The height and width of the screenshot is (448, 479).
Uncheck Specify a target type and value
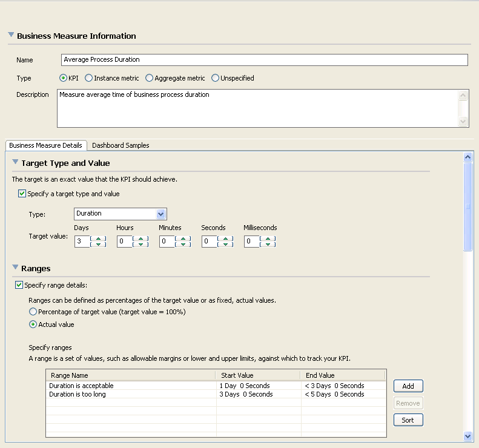pos(22,194)
